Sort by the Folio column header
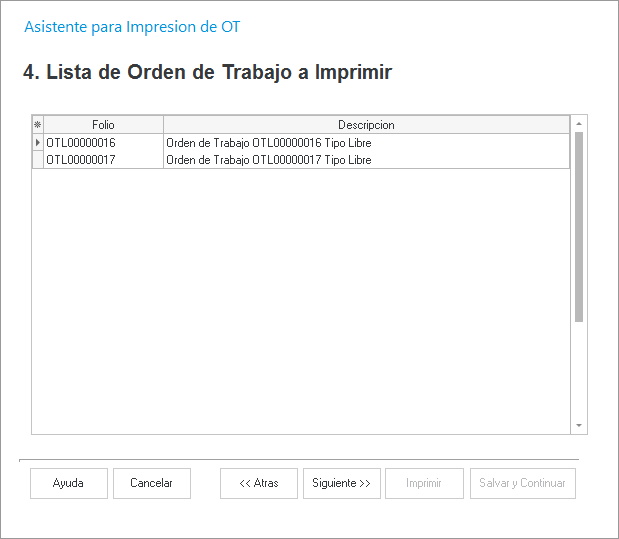 click(103, 125)
